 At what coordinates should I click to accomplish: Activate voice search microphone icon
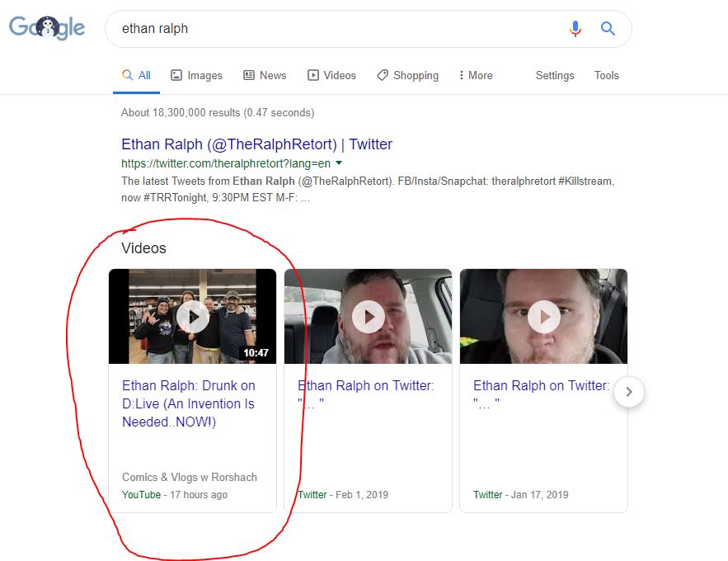point(575,29)
